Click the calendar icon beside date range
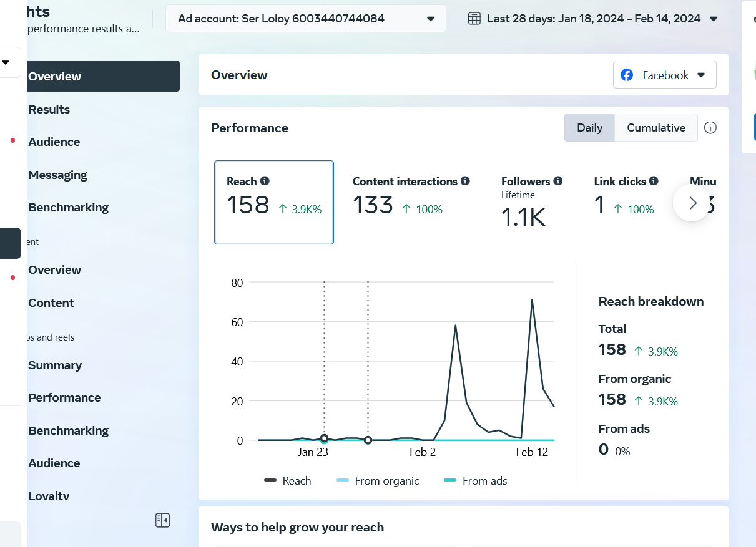The image size is (756, 547). (474, 19)
